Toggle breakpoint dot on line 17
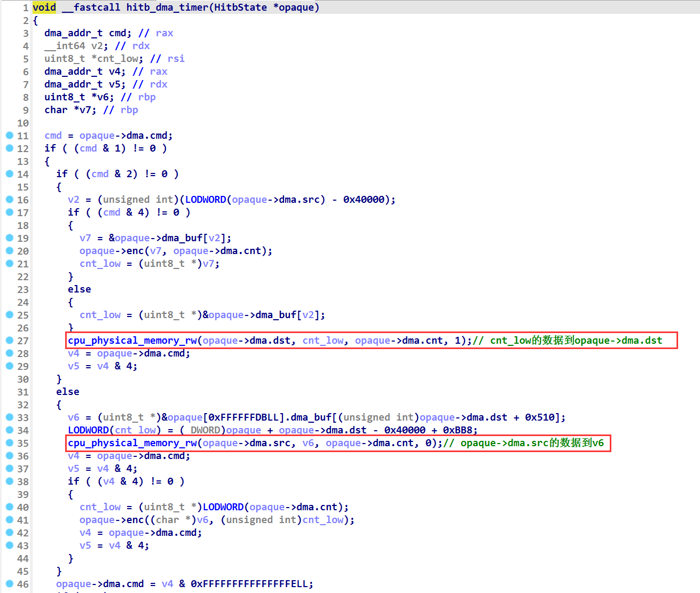Image resolution: width=700 pixels, height=593 pixels. click(x=10, y=212)
